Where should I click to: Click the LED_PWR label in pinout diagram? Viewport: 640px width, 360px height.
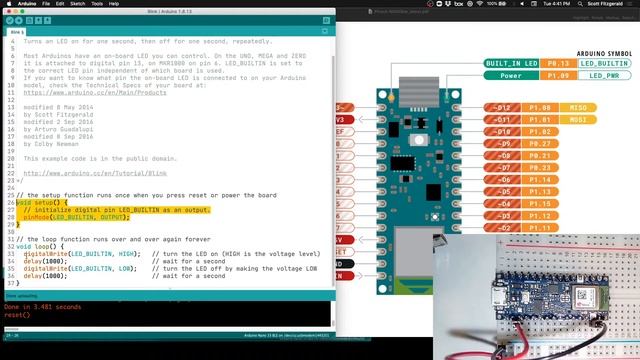[604, 76]
